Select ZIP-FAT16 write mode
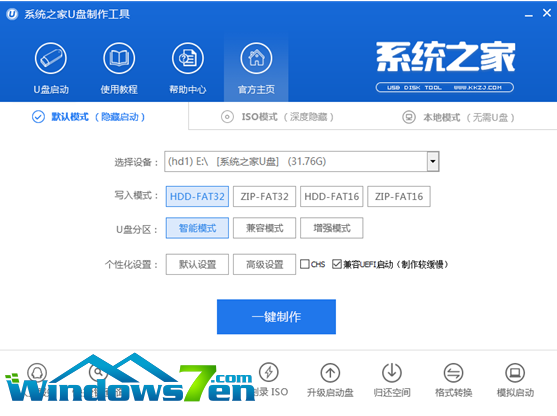The height and width of the screenshot is (416, 557). pyautogui.click(x=399, y=196)
